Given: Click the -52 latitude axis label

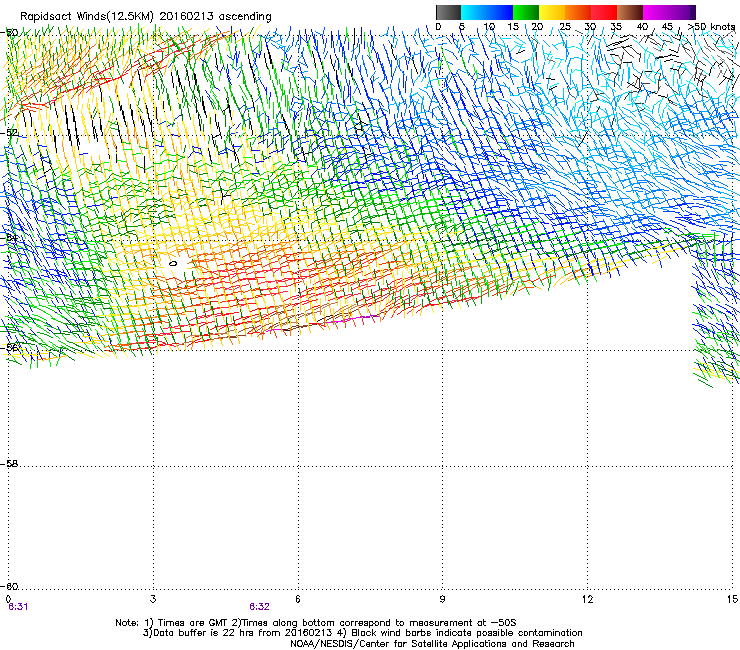Looking at the screenshot, I should 10,133.
